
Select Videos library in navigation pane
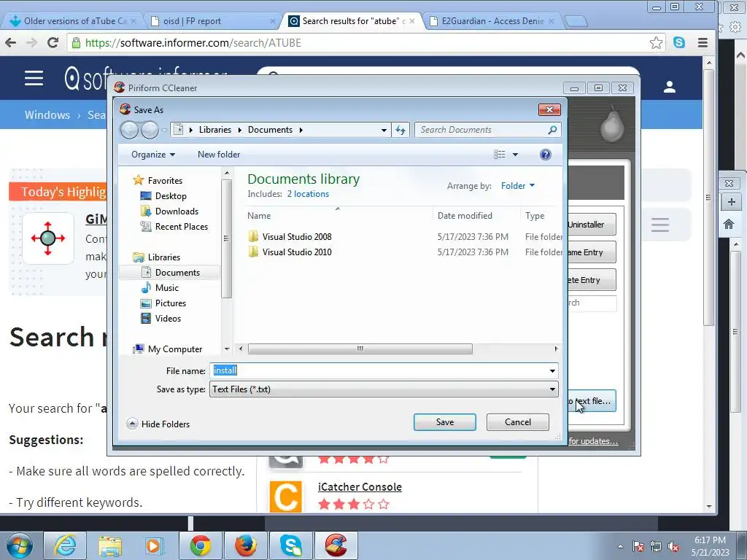pyautogui.click(x=168, y=318)
